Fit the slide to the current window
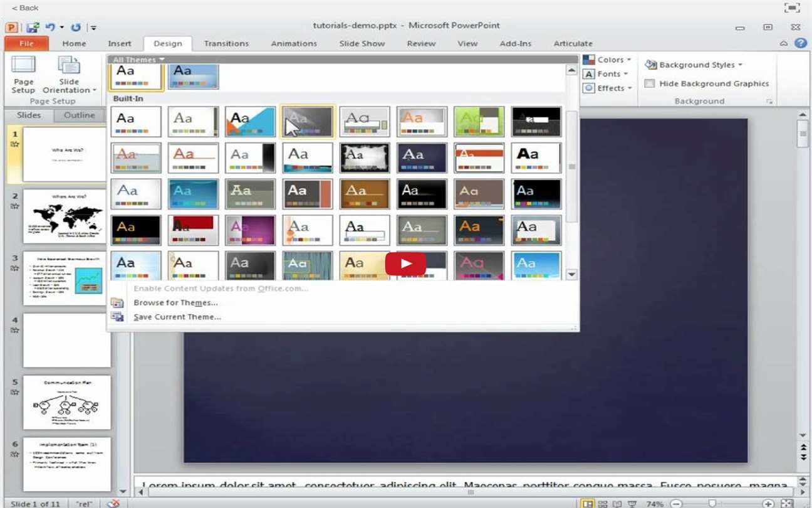Viewport: 812px width, 508px height. pyautogui.click(x=788, y=504)
